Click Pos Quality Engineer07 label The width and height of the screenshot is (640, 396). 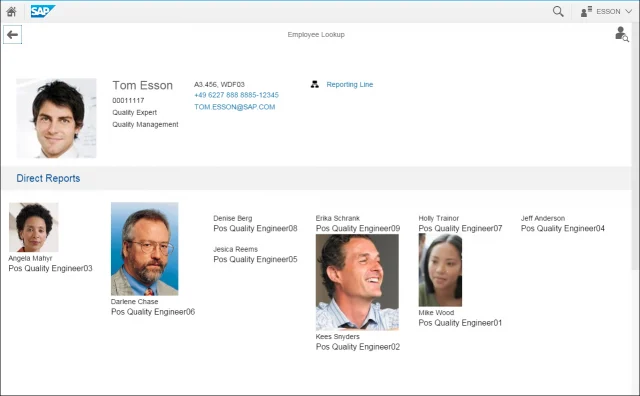(x=460, y=229)
